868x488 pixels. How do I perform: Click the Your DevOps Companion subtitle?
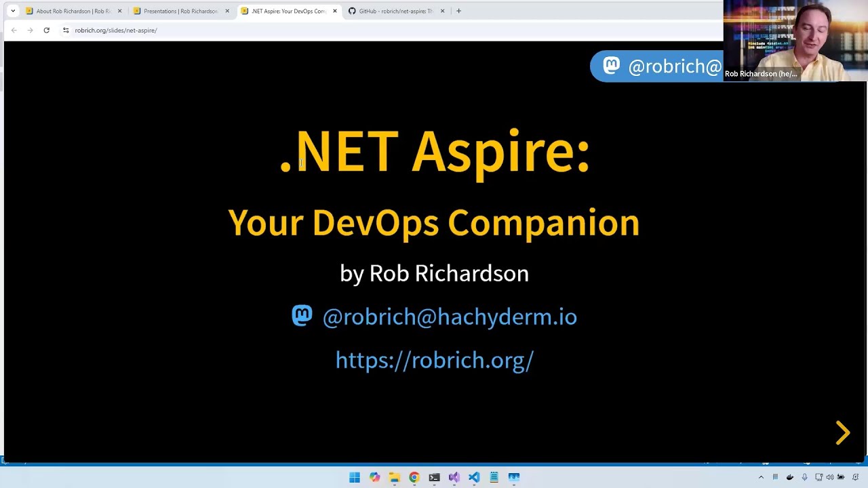(x=434, y=223)
